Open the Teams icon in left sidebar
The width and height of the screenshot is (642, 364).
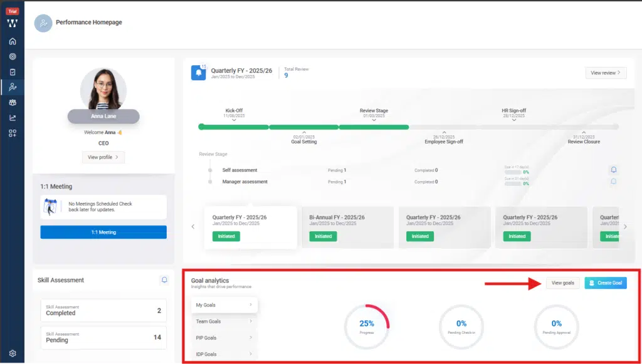point(13,102)
